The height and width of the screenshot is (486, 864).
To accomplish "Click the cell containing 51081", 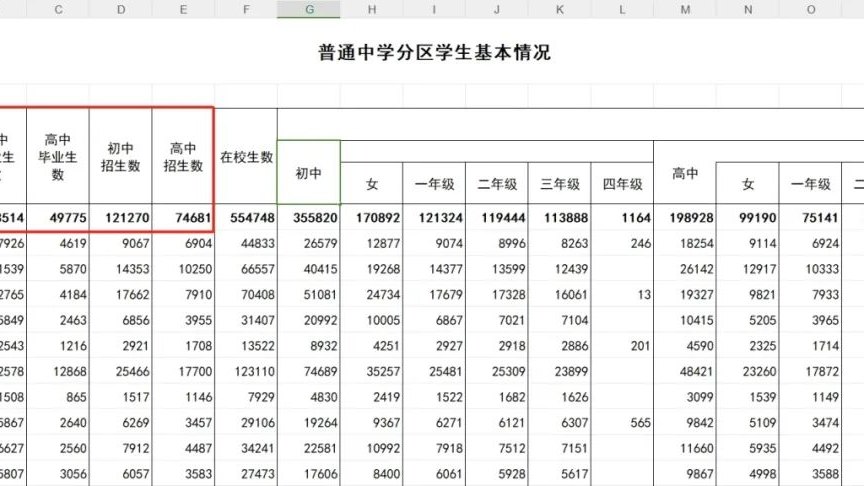I will point(309,294).
